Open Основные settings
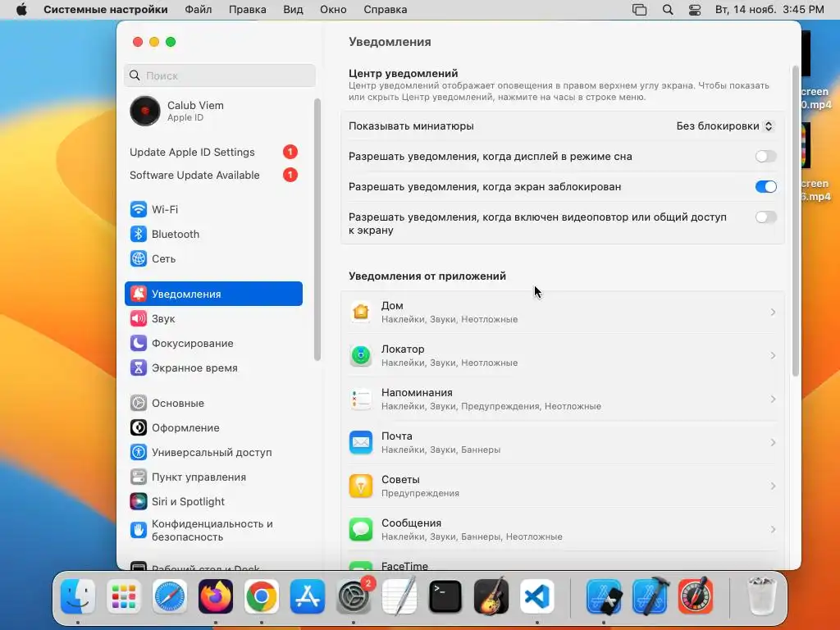840x630 pixels. 213,404
